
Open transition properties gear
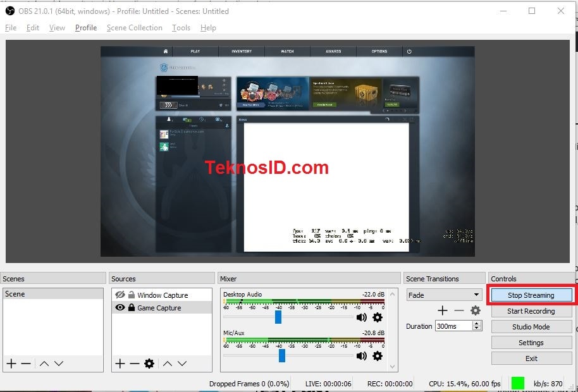point(476,310)
